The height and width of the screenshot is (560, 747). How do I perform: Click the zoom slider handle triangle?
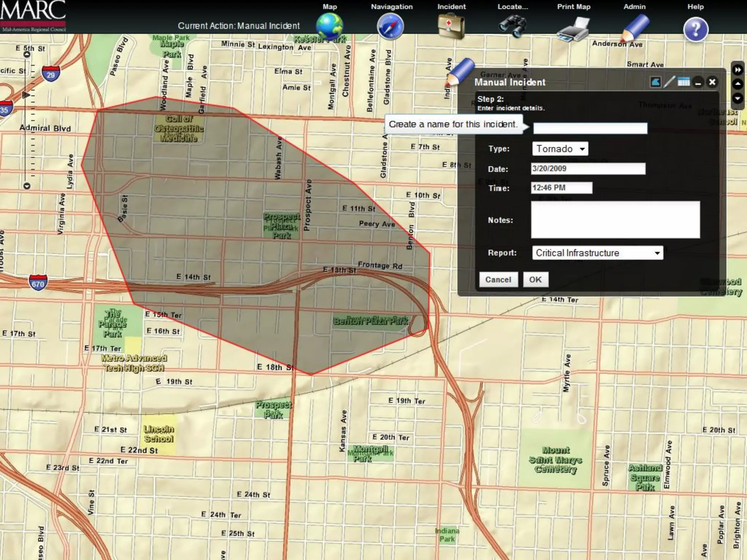tap(26, 95)
